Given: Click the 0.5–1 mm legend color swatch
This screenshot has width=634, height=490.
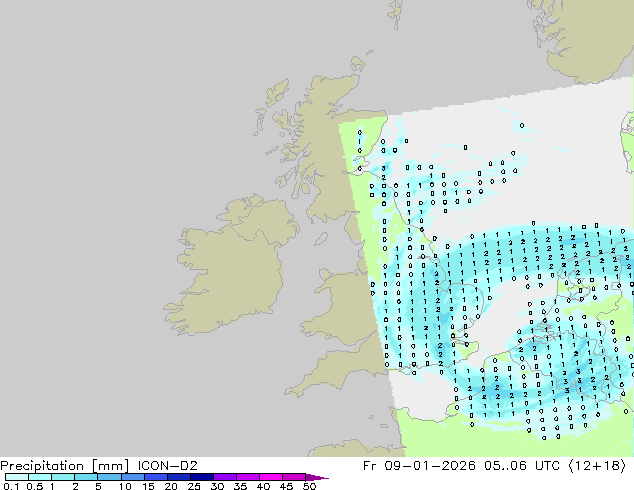Looking at the screenshot, I should [x=40, y=477].
